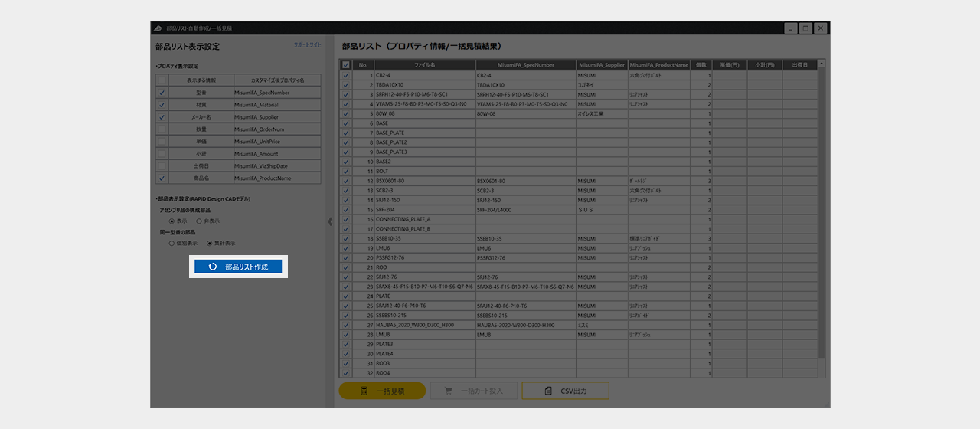Click the app logo in the title bar
The height and width of the screenshot is (429, 980).
158,28
